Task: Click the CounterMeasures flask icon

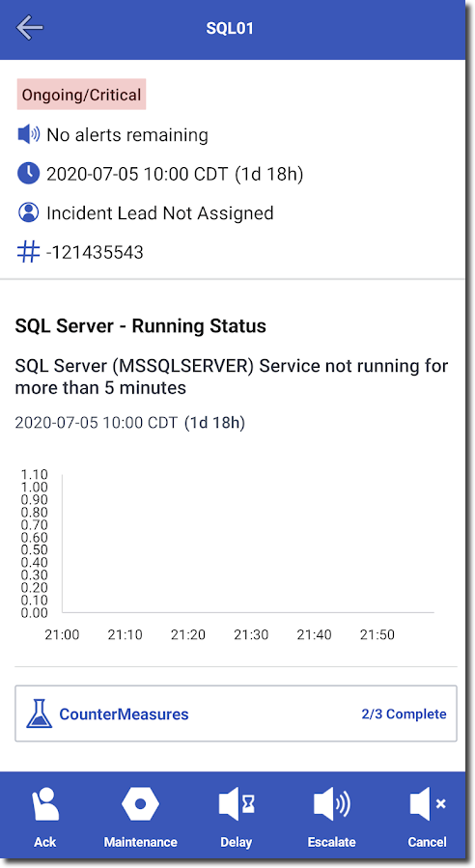Action: tap(40, 714)
